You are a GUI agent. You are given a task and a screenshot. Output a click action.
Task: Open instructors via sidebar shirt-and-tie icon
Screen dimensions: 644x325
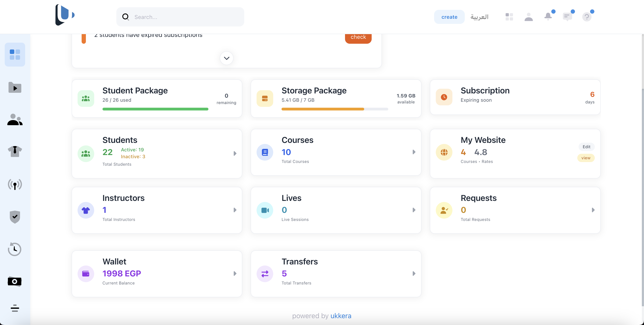[x=15, y=151]
